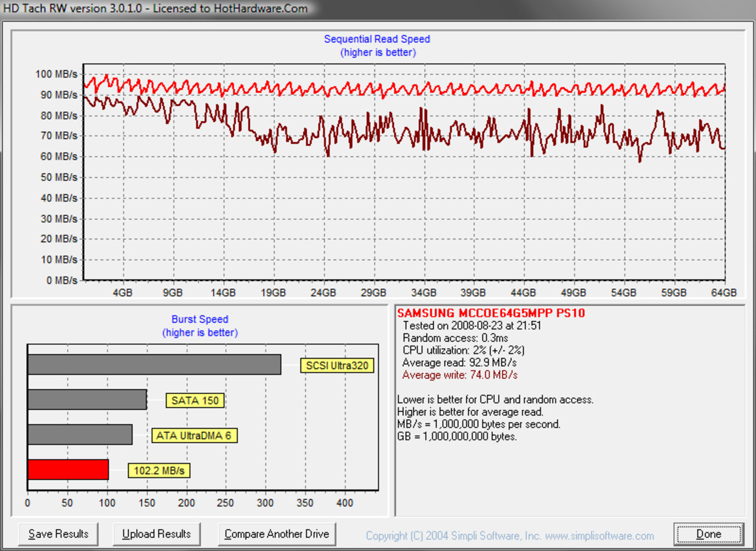Select the SATA 150 label
Image resolution: width=756 pixels, height=551 pixels.
[x=194, y=400]
